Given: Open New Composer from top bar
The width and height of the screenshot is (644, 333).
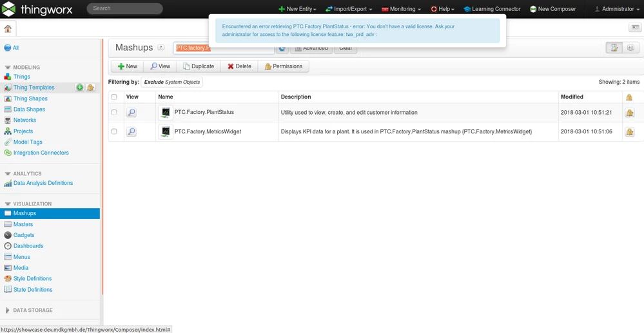Looking at the screenshot, I should point(553,9).
